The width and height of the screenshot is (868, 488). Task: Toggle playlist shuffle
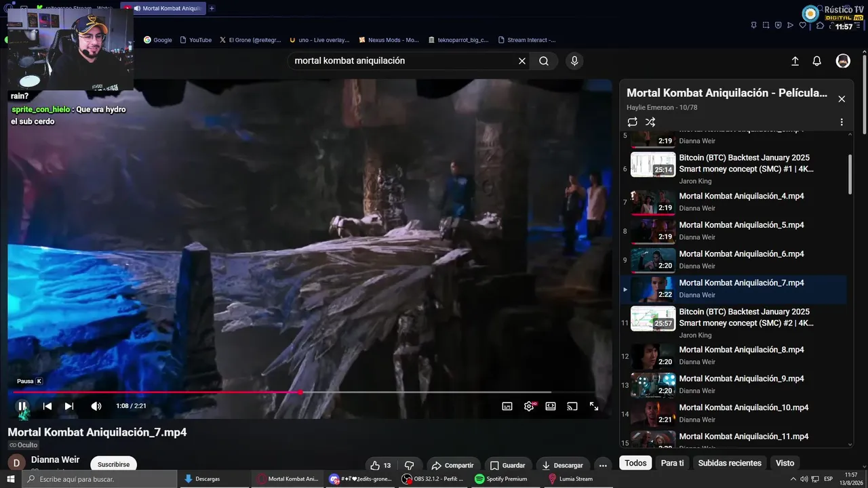[x=650, y=122]
